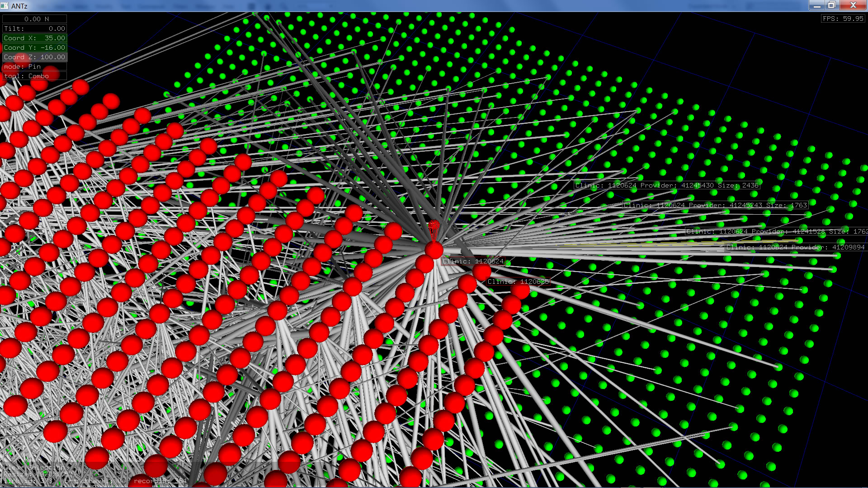The image size is (868, 488).
Task: Select the Provider 41241528 tag label
Action: pyautogui.click(x=776, y=231)
